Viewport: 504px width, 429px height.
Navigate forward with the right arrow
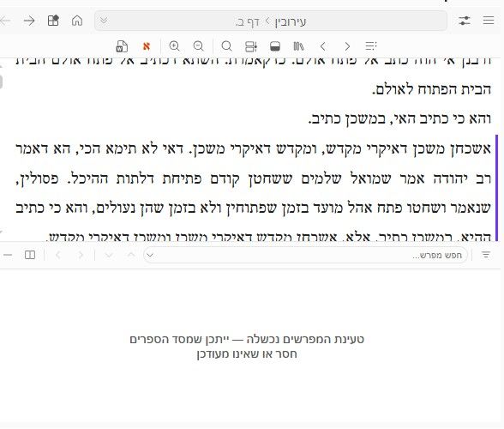29,21
